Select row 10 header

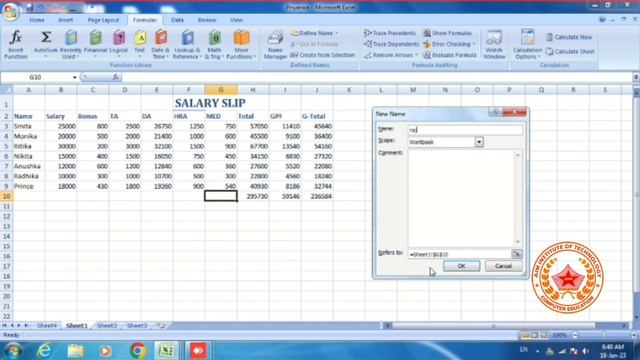pos(7,196)
